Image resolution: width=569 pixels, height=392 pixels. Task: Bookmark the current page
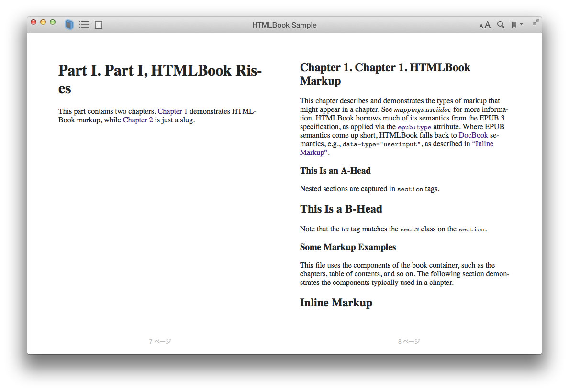coord(514,24)
